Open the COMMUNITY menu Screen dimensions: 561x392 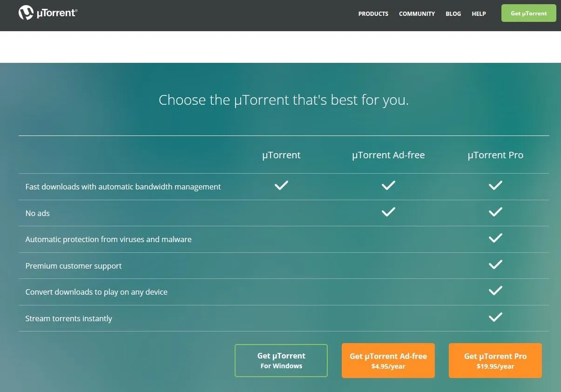coord(417,14)
